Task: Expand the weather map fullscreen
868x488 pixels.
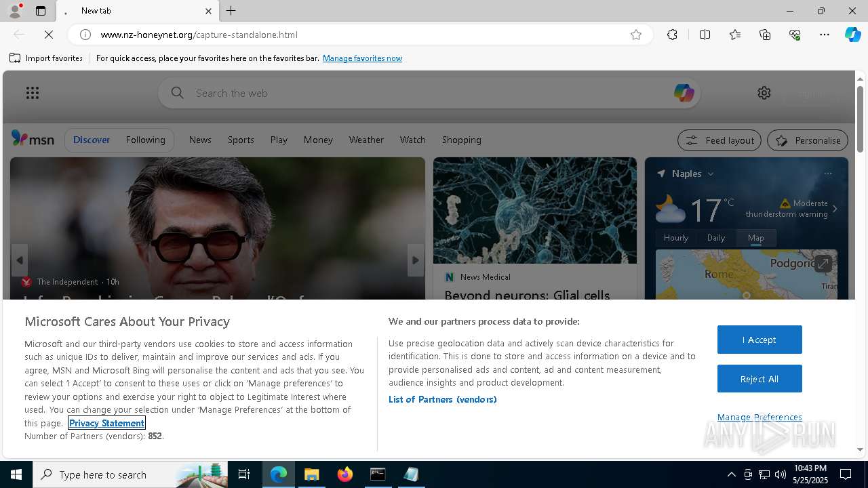Action: click(823, 264)
